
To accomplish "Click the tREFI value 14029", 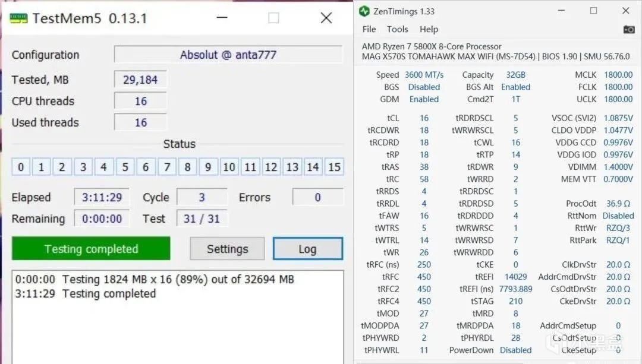I will point(515,277).
